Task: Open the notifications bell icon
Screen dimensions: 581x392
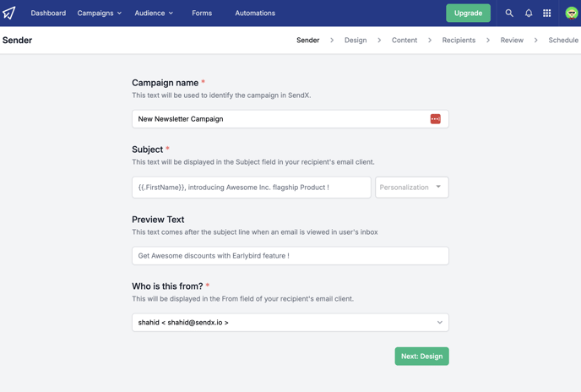Action: [x=529, y=13]
